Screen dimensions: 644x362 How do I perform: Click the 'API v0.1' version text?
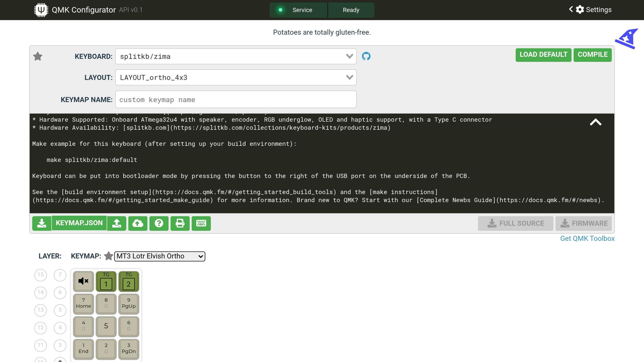[131, 10]
